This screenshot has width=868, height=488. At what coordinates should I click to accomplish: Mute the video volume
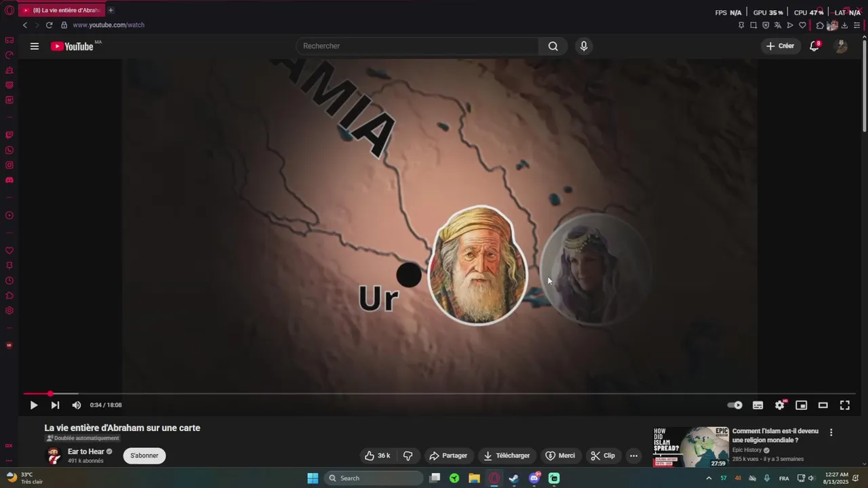click(77, 405)
